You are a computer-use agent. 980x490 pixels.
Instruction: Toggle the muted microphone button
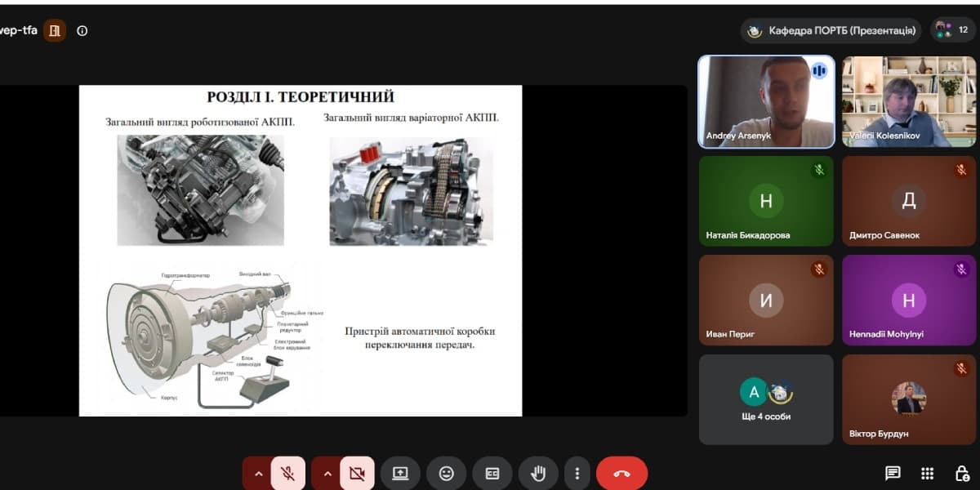[288, 473]
